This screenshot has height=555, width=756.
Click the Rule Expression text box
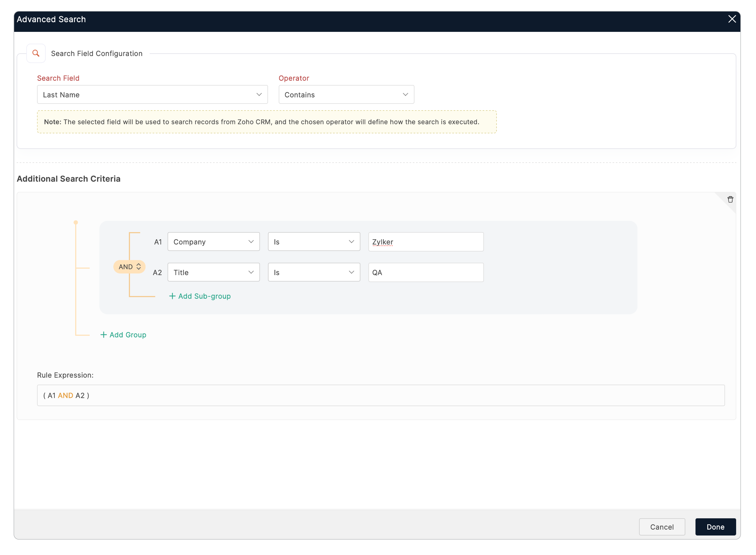pyautogui.click(x=381, y=395)
